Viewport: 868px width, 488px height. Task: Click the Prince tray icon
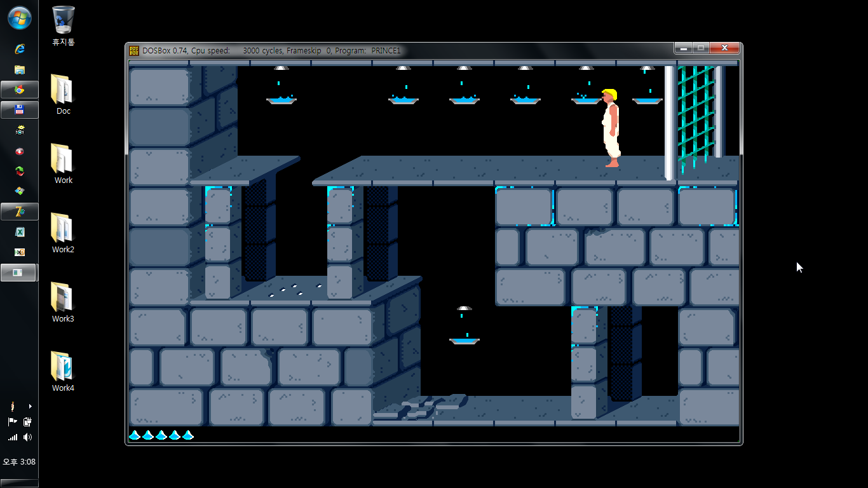pyautogui.click(x=12, y=406)
